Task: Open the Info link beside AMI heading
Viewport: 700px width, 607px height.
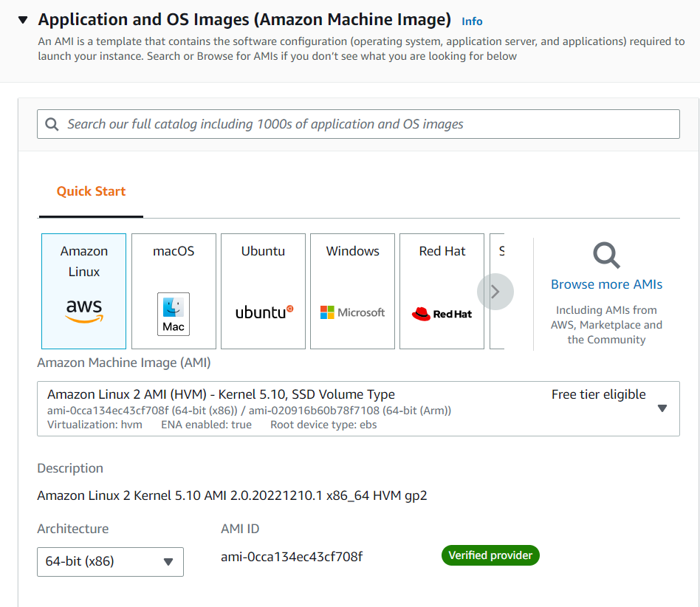Action: (x=472, y=21)
